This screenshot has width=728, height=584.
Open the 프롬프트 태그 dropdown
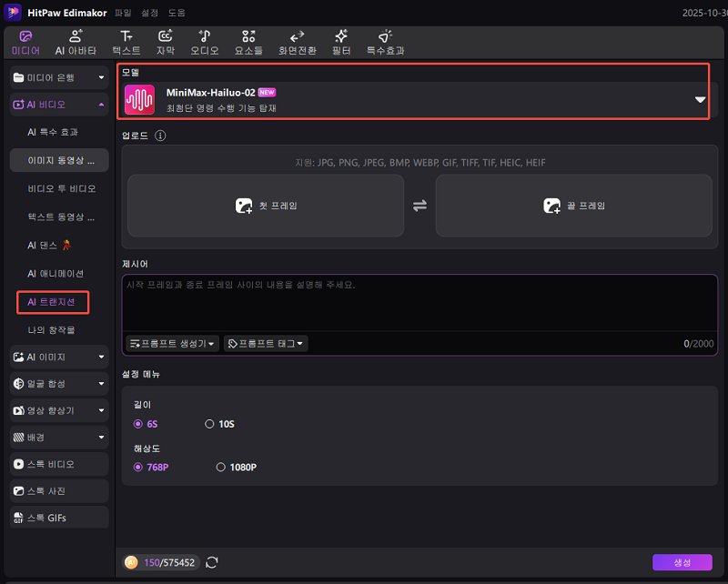point(265,343)
